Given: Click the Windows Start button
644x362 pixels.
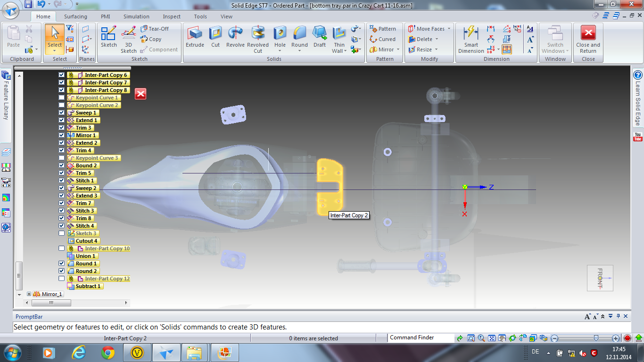Looking at the screenshot, I should point(13,353).
